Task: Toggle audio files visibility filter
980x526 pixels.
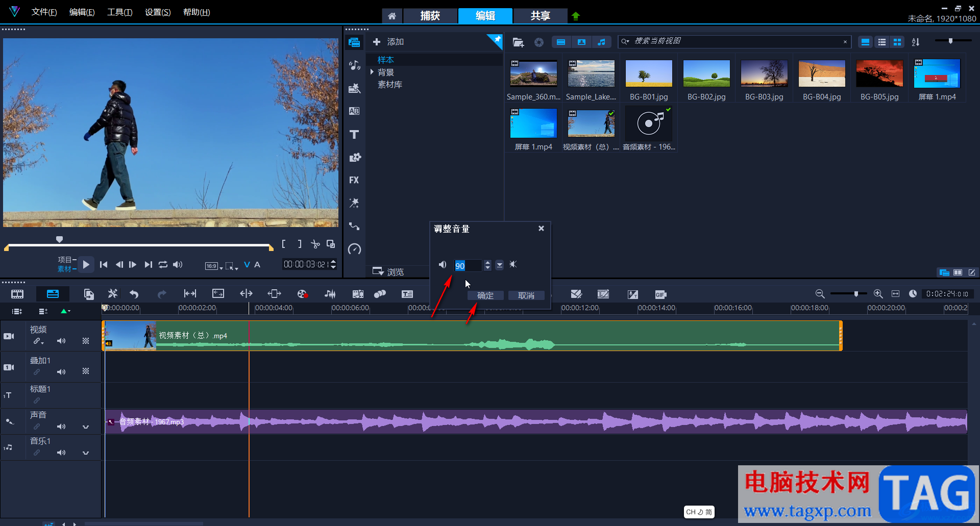Action: tap(601, 42)
